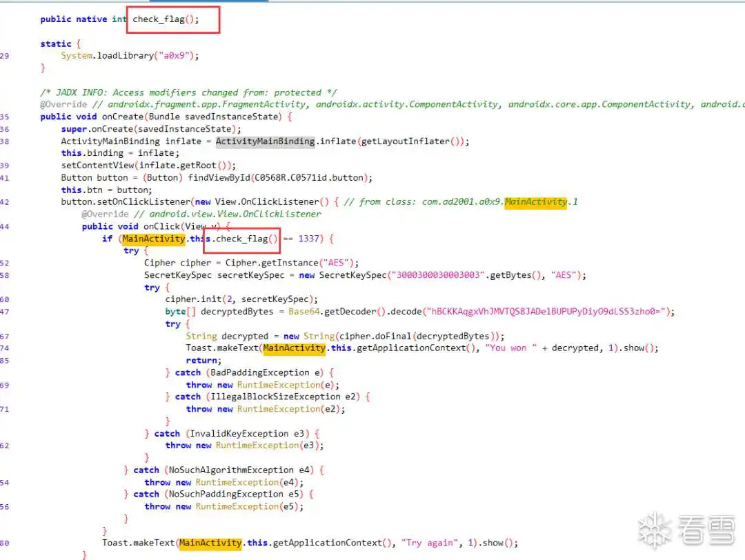Click highlighted MainActivity in Try again Toast line
Image resolution: width=745 pixels, height=560 pixels.
(210, 543)
